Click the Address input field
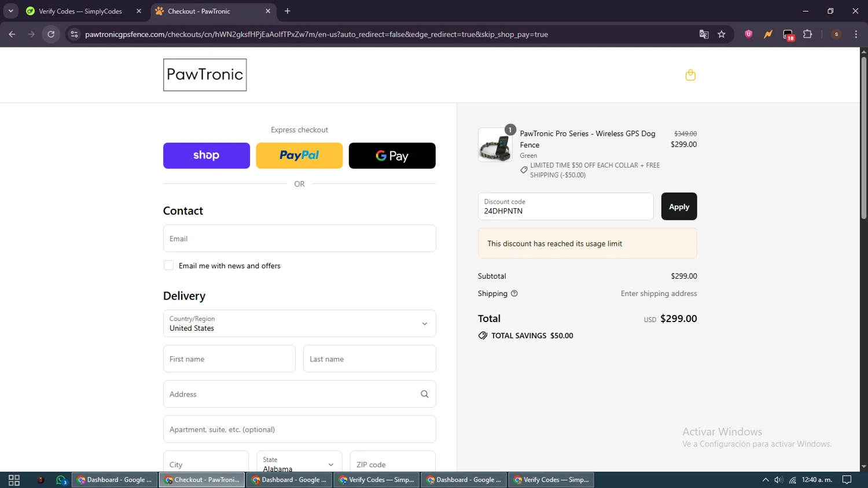 (x=299, y=394)
